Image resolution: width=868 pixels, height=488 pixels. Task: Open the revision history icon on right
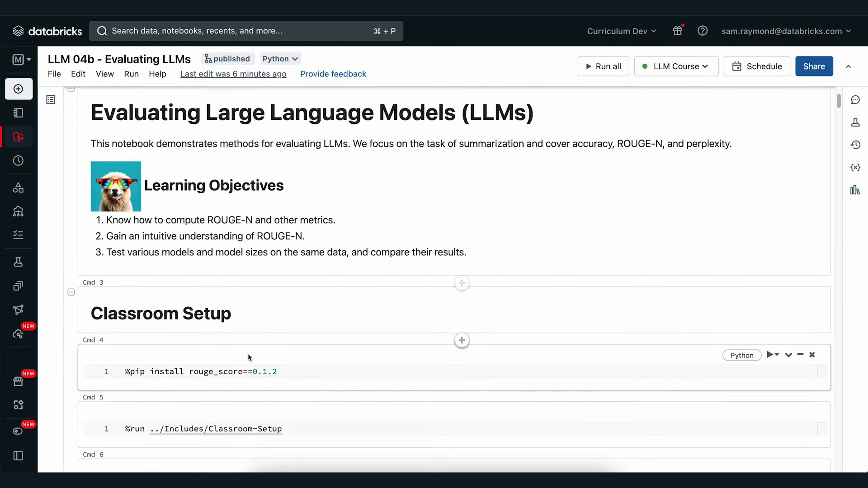[855, 145]
